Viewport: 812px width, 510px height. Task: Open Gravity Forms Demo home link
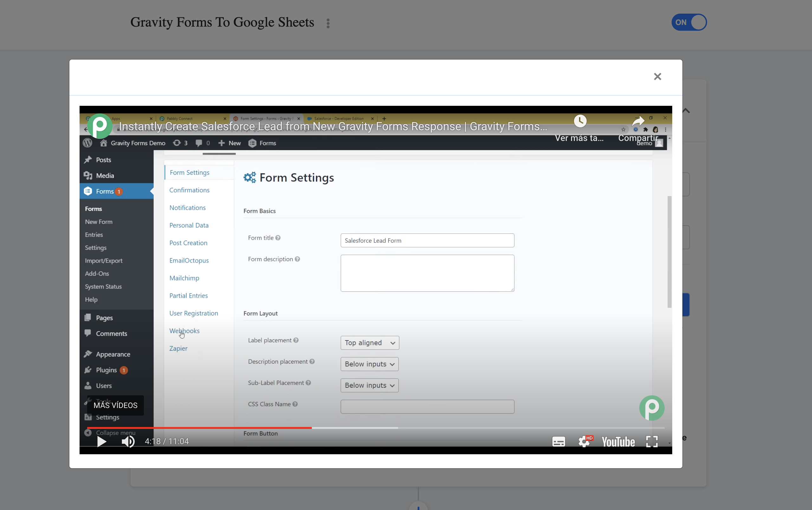pyautogui.click(x=132, y=143)
